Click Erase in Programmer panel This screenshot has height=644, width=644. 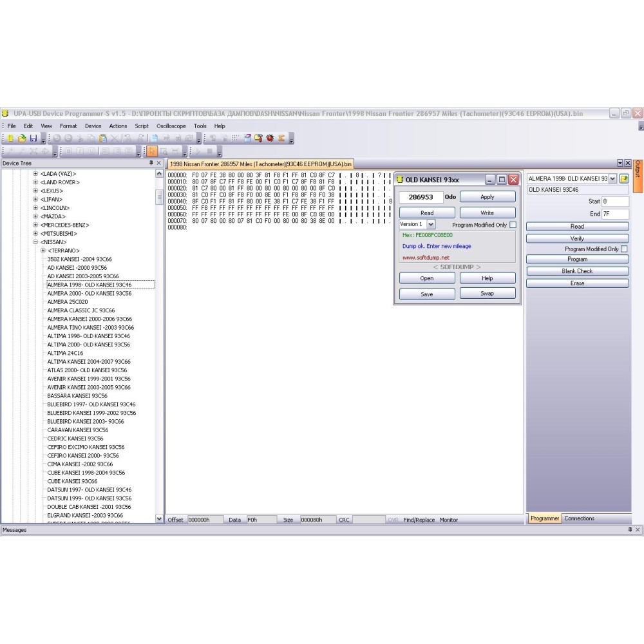578,283
